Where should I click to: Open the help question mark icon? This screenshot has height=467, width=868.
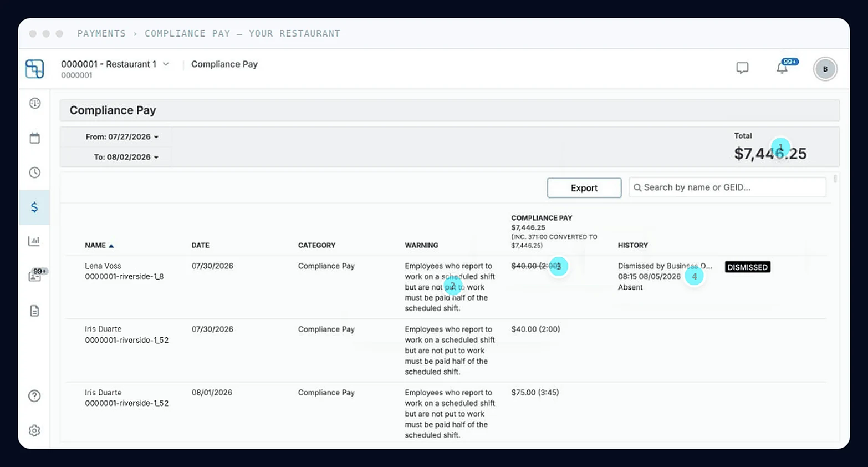tap(34, 396)
